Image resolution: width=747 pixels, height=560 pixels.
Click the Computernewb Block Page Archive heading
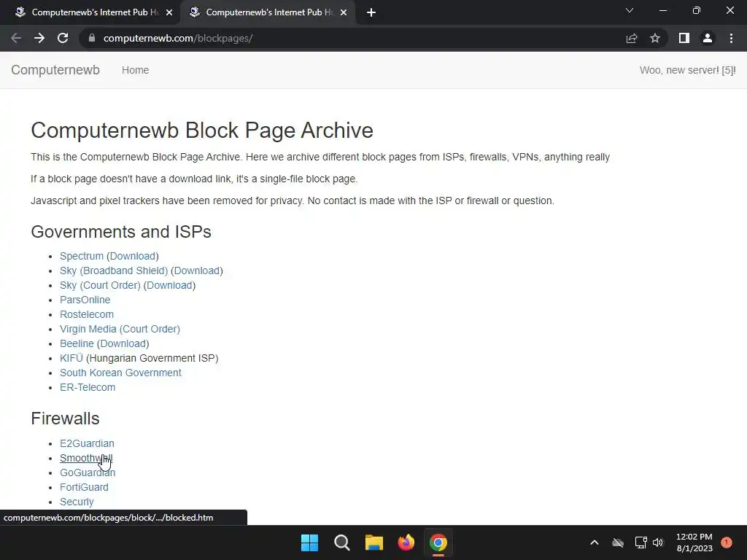pyautogui.click(x=202, y=131)
